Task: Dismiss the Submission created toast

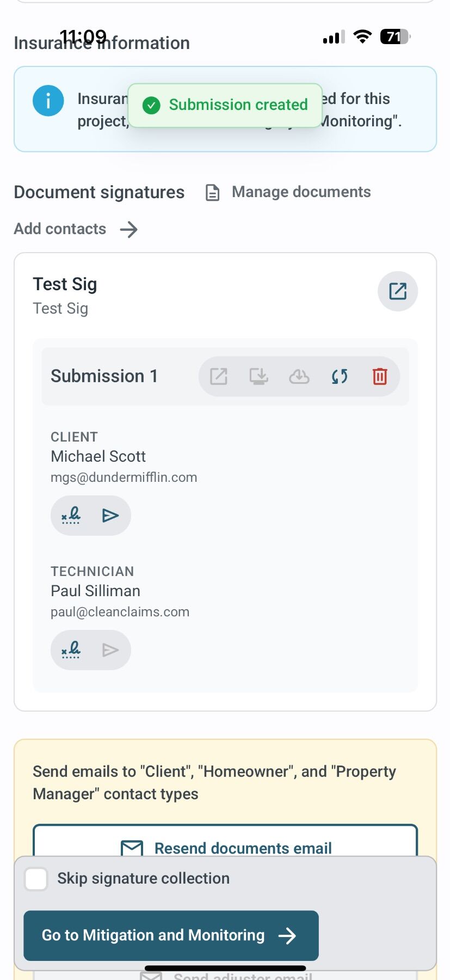Action: 225,105
